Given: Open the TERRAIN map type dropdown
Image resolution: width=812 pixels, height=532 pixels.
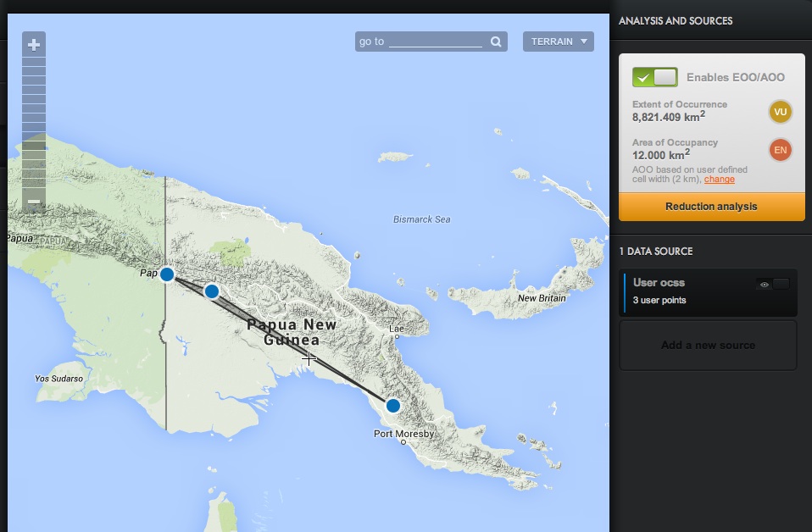Looking at the screenshot, I should pos(558,42).
